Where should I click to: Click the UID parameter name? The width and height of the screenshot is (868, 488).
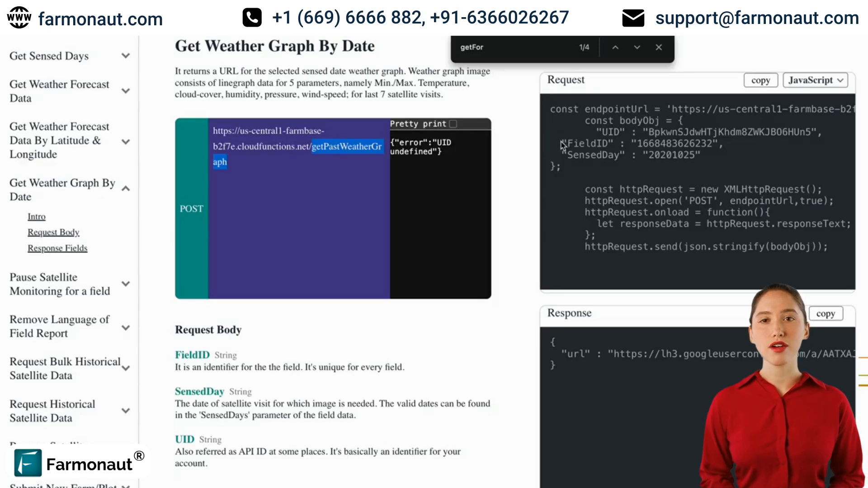[184, 439]
